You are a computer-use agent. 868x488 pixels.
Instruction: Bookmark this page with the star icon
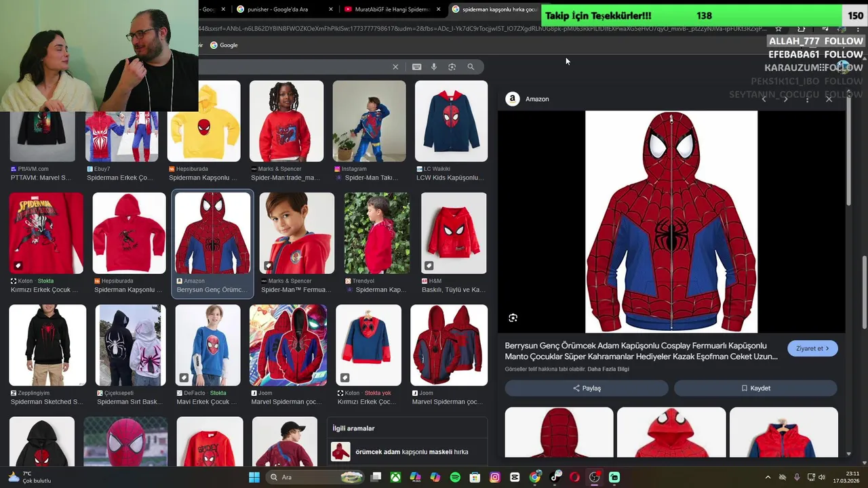(778, 28)
